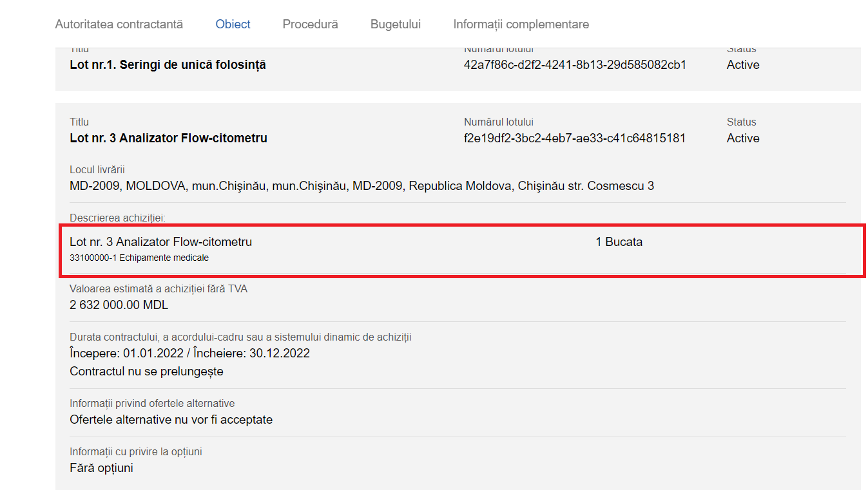Click the 2 632 000.00 MDL value
The width and height of the screenshot is (868, 490).
[119, 305]
